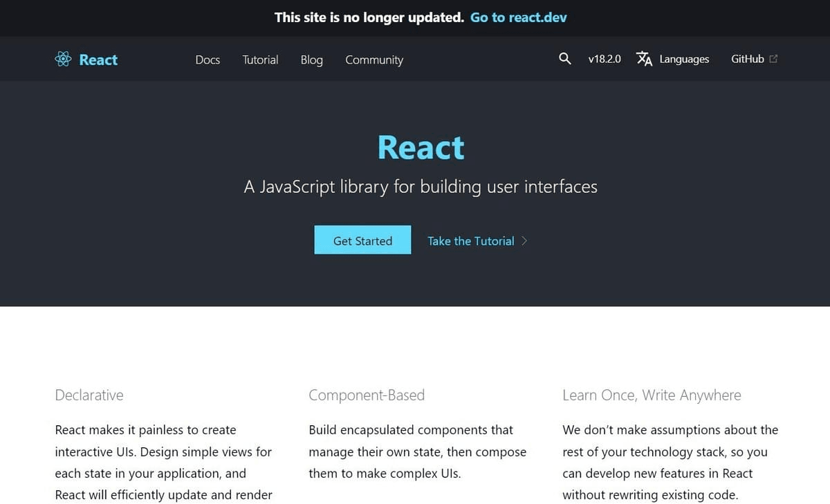The image size is (830, 504).
Task: Click the big React title on the hero banner
Action: (x=420, y=147)
